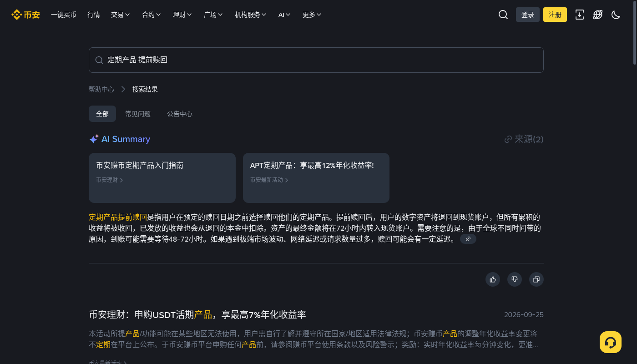Expand the 广场 dropdown menu
This screenshot has width=637, height=364.
(213, 15)
